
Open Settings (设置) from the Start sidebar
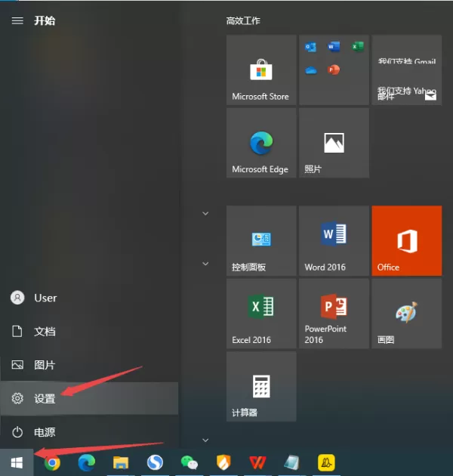89,398
